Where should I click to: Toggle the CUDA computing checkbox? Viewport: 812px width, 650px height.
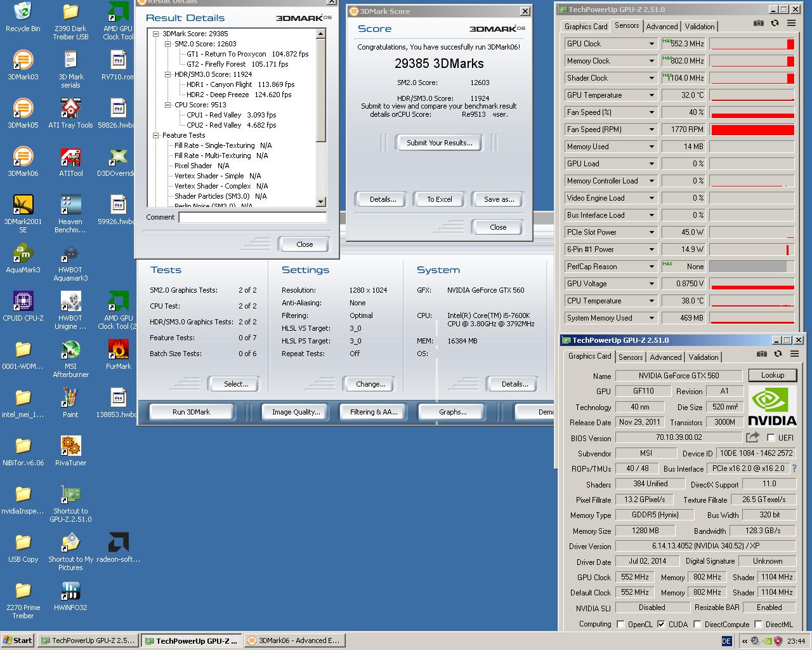point(661,624)
